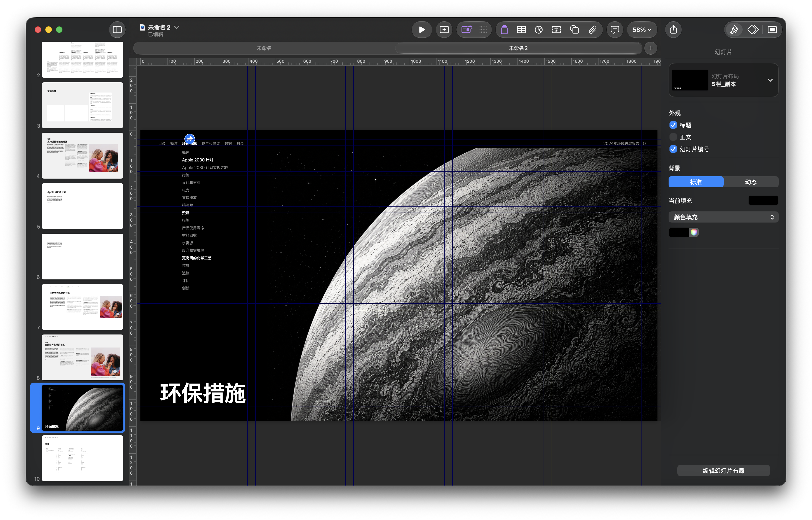Open the Animate inspector diamond icon
This screenshot has height=520, width=812.
click(x=753, y=30)
